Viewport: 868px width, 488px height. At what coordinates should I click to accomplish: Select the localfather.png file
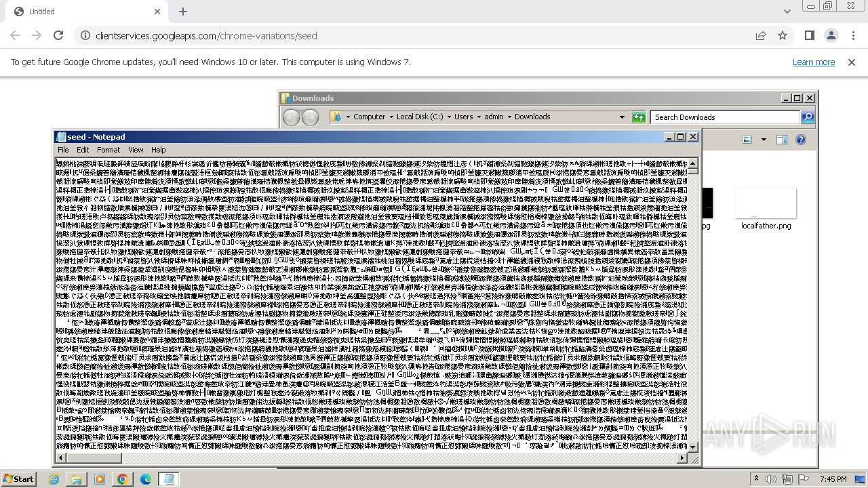point(766,209)
